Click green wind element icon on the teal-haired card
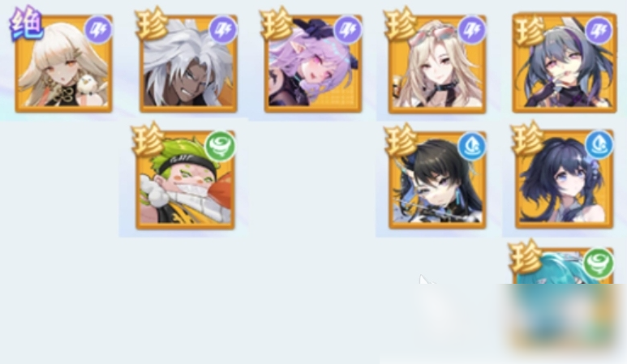 tap(599, 263)
